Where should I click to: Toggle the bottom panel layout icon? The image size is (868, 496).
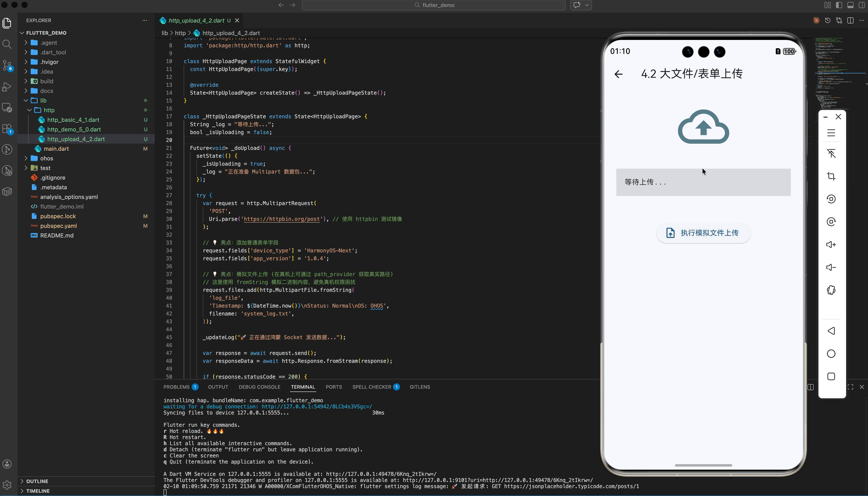pos(850,5)
